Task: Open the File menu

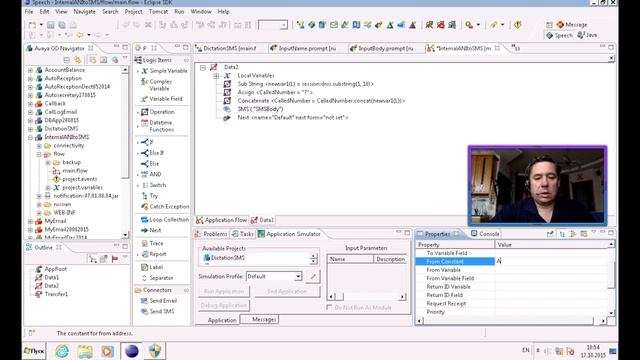Action: 29,12
